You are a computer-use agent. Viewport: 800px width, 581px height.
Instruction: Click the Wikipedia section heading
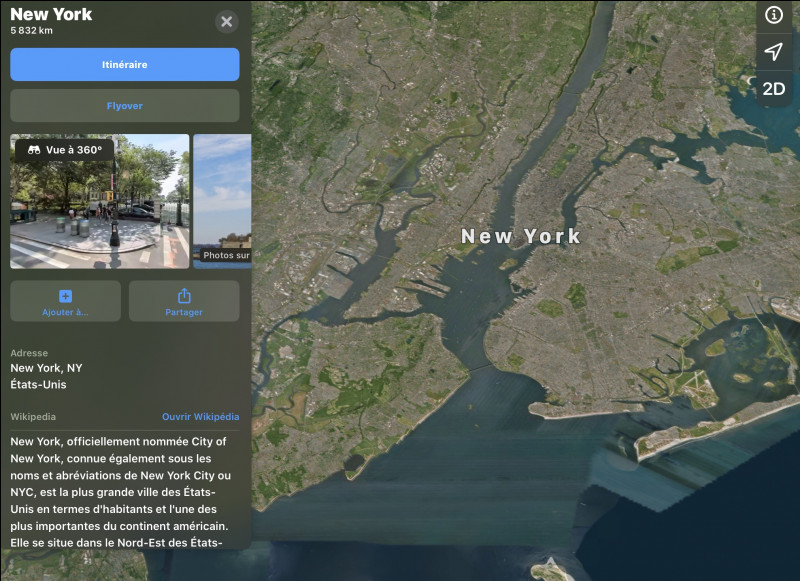click(x=33, y=416)
